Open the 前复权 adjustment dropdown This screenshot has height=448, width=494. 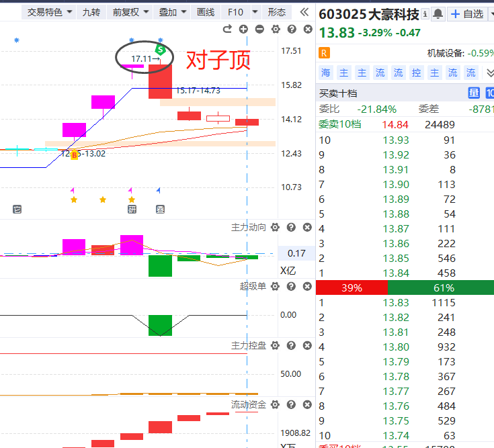point(130,12)
